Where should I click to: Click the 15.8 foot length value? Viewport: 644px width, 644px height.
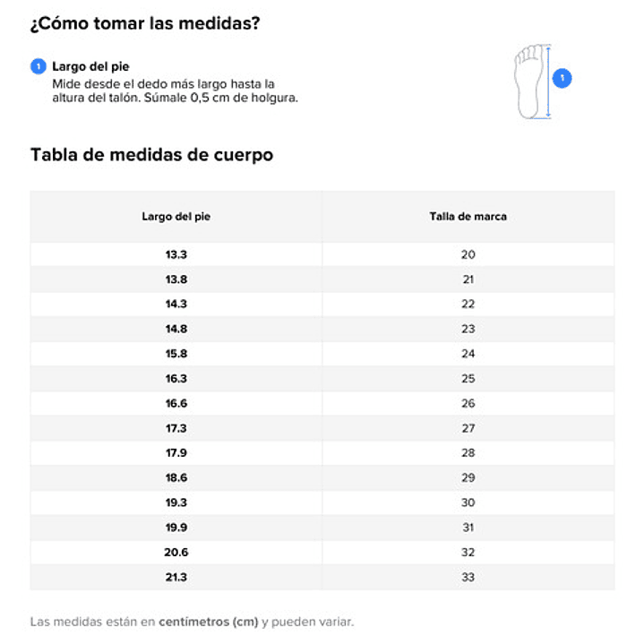[176, 354]
